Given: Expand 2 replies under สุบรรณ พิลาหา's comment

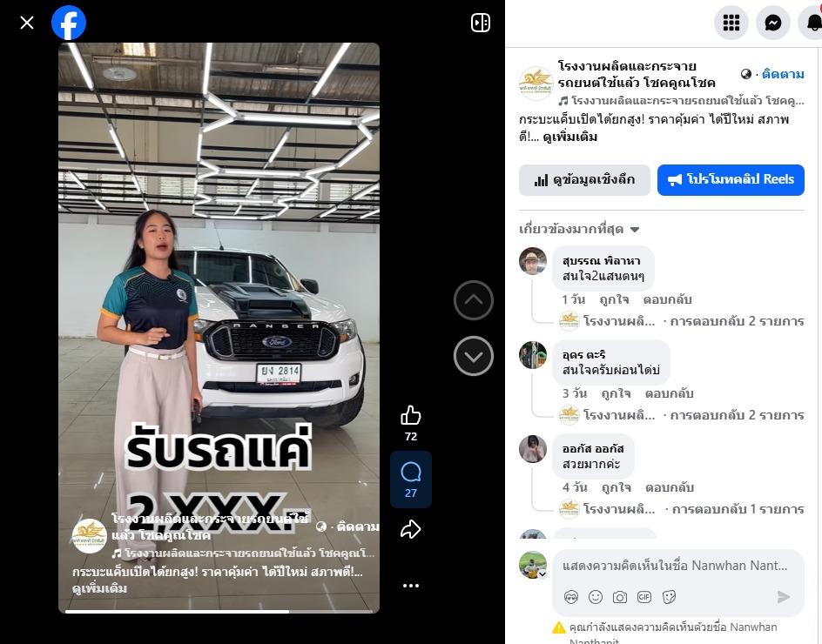Looking at the screenshot, I should [x=737, y=321].
